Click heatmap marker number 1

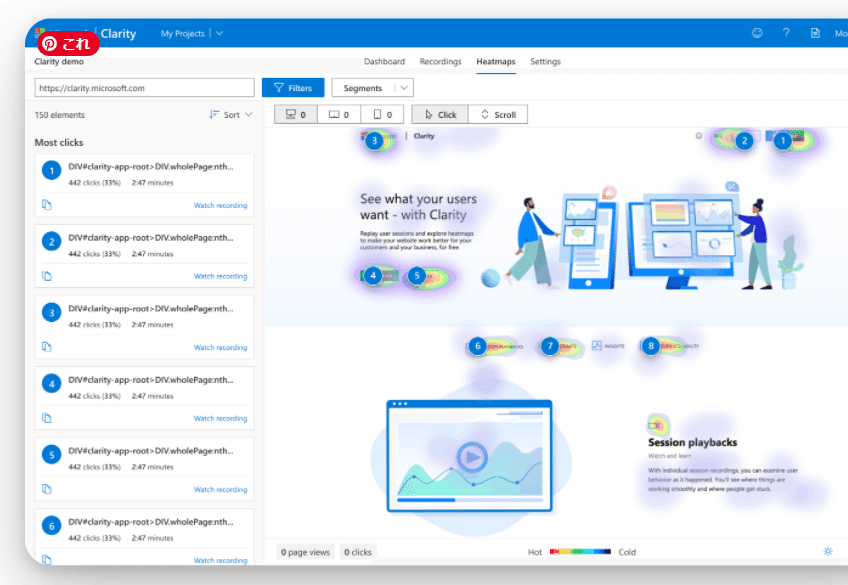pos(782,141)
